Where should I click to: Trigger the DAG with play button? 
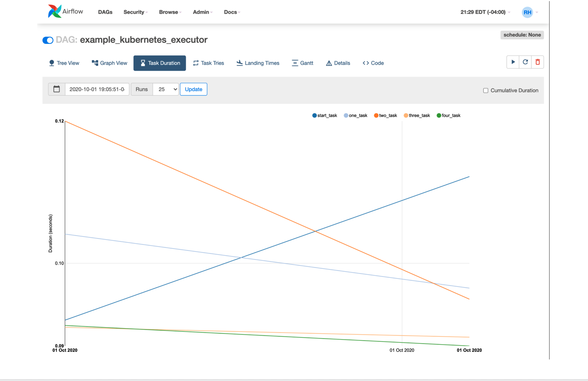[x=513, y=62]
